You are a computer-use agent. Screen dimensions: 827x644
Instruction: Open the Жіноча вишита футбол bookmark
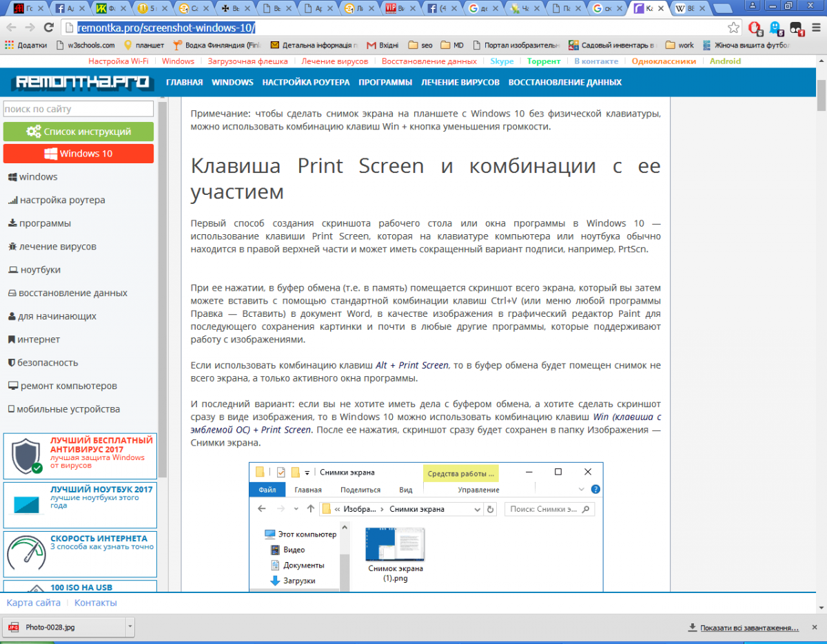tap(746, 45)
